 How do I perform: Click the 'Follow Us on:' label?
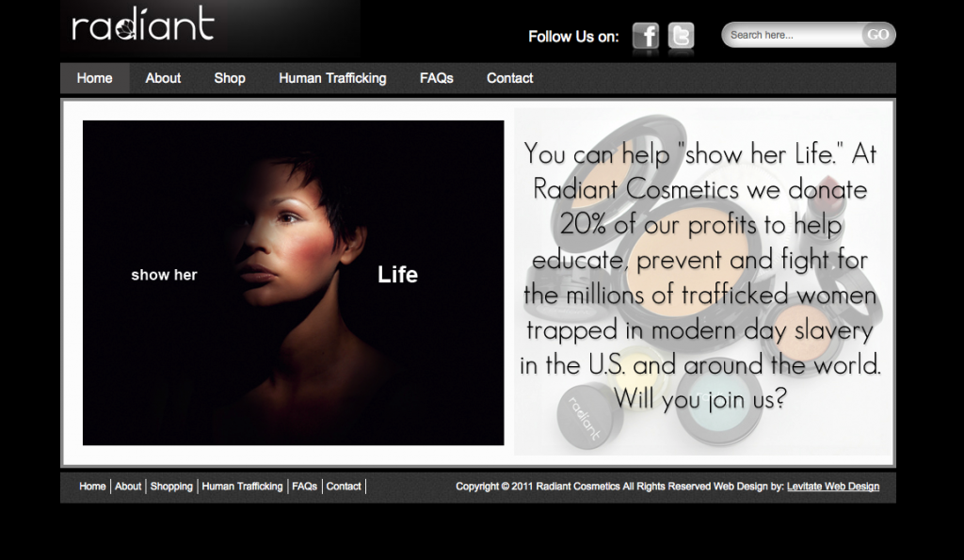point(573,37)
